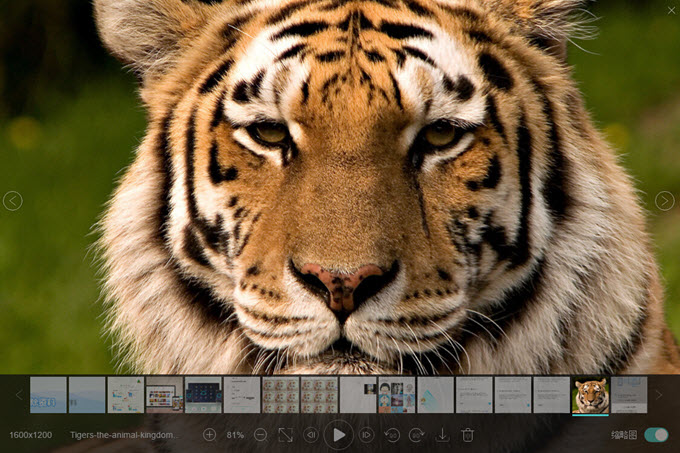Close the image viewer with X
Screen dimensions: 680x453
[x=670, y=10]
